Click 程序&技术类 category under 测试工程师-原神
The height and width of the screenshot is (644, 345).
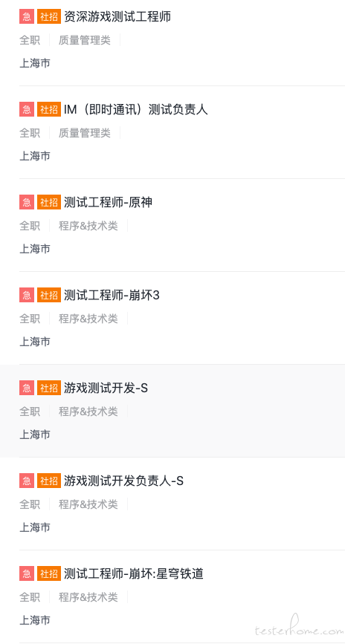pos(88,226)
